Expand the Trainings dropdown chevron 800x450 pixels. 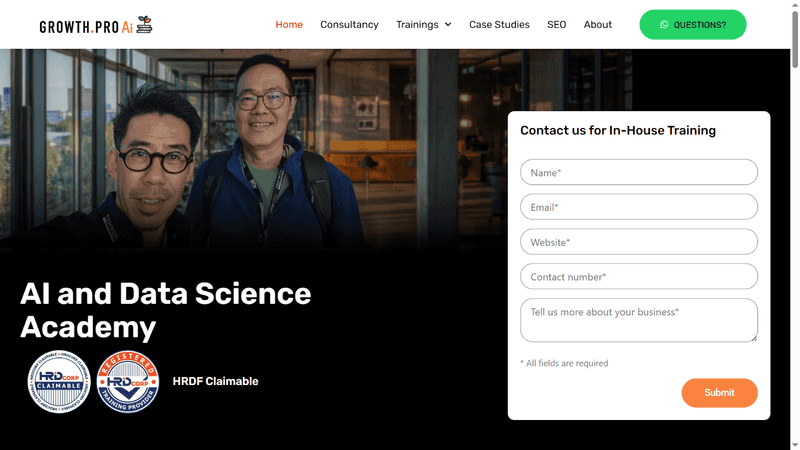[448, 25]
